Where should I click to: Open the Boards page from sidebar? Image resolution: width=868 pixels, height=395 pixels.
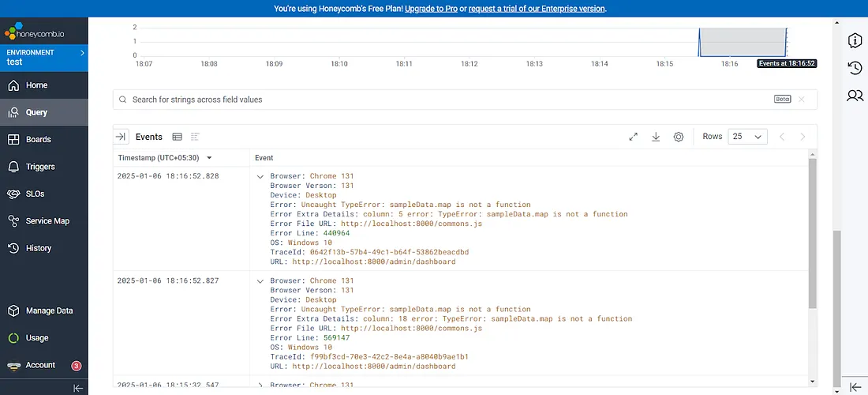[38, 140]
